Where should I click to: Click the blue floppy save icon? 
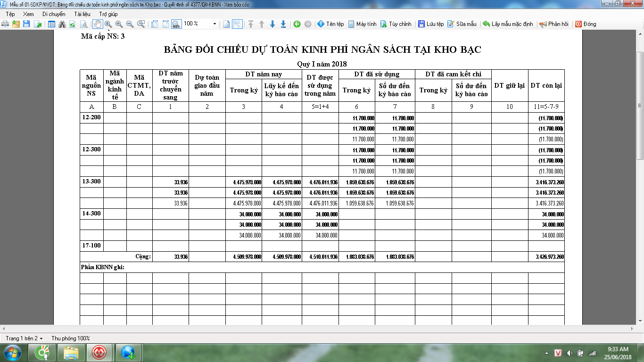click(26, 24)
